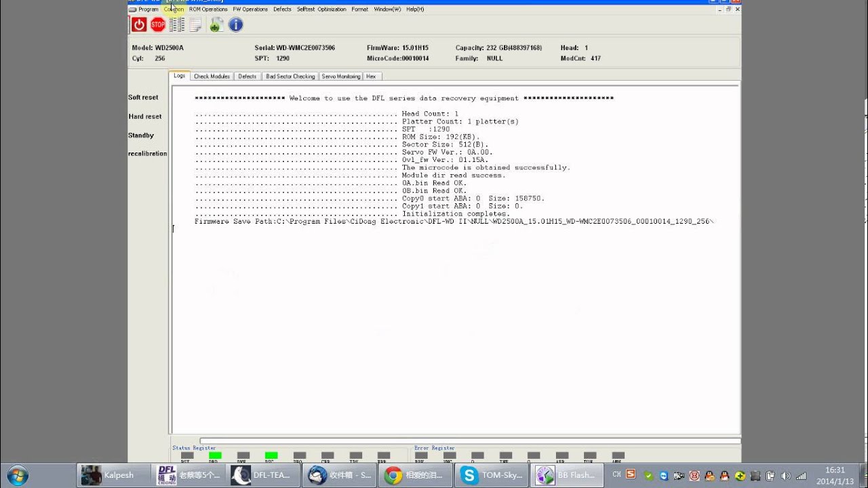This screenshot has height=488, width=868.
Task: Switch to the Hex tab
Action: (x=371, y=77)
